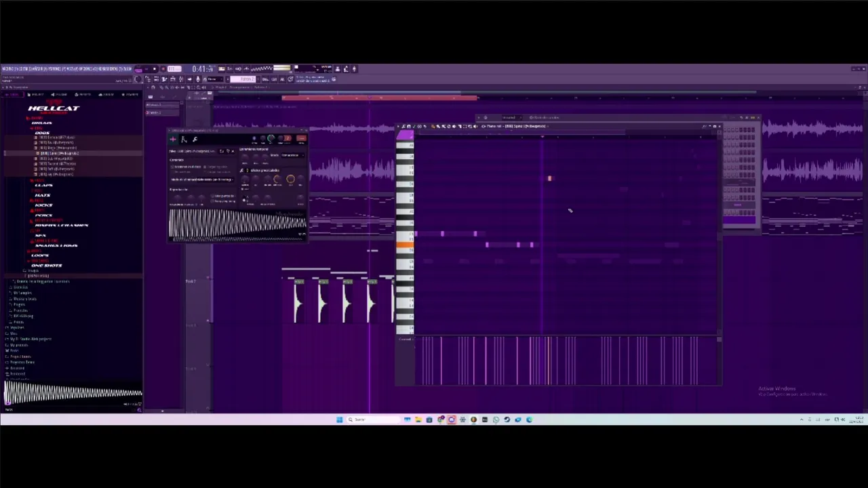The height and width of the screenshot is (488, 868).
Task: Click the highlighted channel in the channel rack window
Action: click(x=739, y=220)
